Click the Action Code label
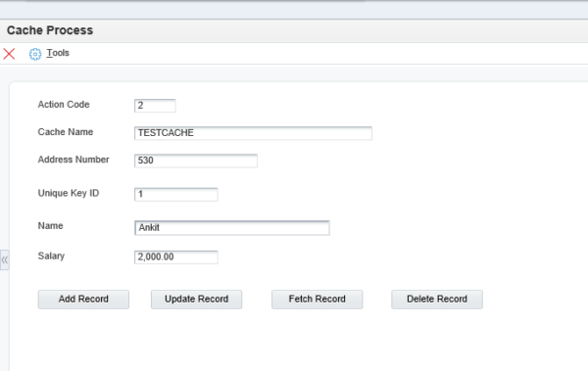This screenshot has height=371, width=588. coord(64,105)
